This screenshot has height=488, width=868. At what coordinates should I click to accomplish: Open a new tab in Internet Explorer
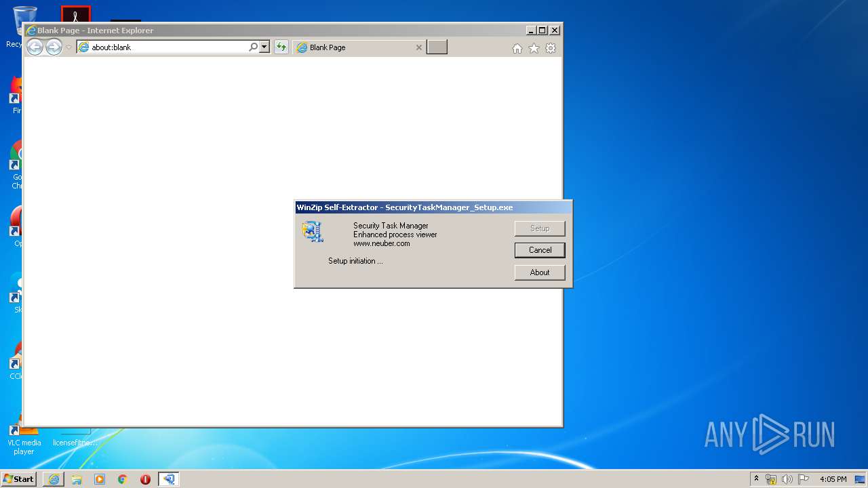pyautogui.click(x=437, y=47)
